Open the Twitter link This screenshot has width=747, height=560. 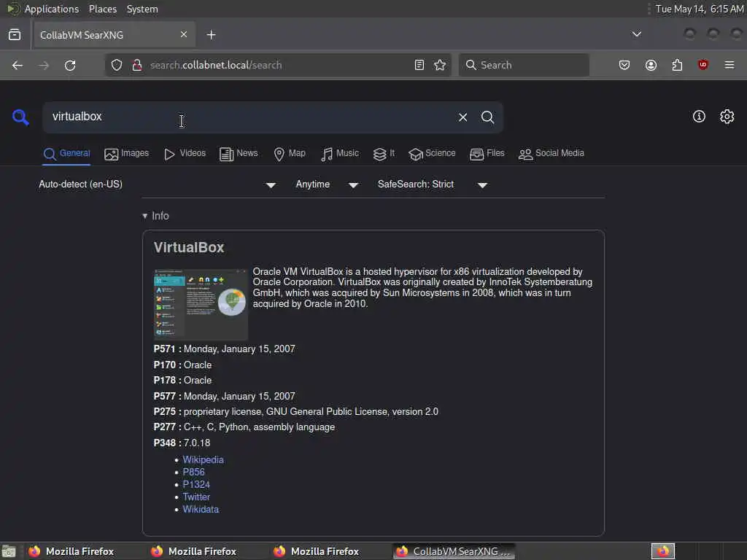[x=196, y=497]
